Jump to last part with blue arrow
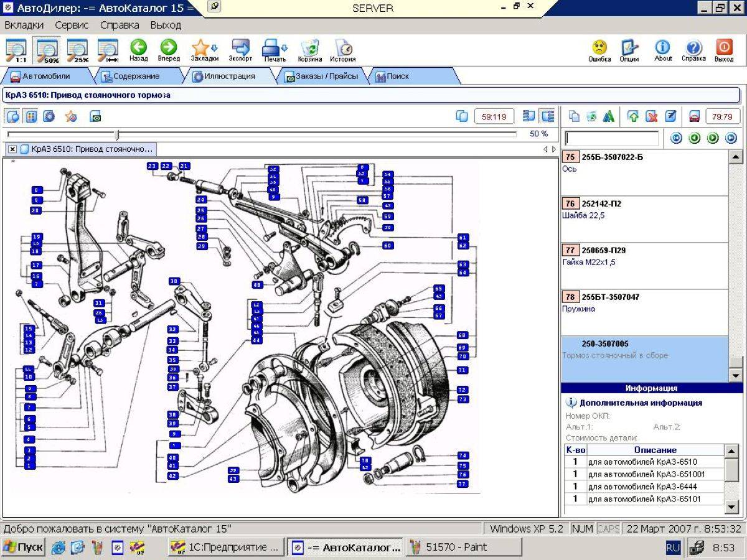This screenshot has height=560, width=747. coord(731,138)
